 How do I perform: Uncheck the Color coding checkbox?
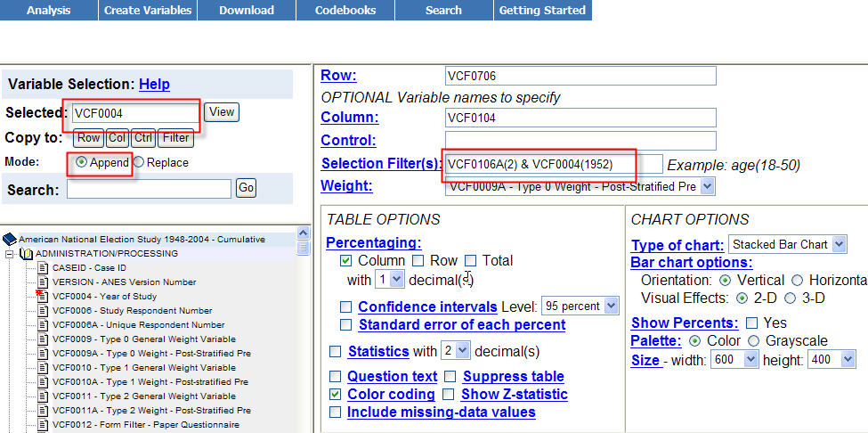click(335, 394)
